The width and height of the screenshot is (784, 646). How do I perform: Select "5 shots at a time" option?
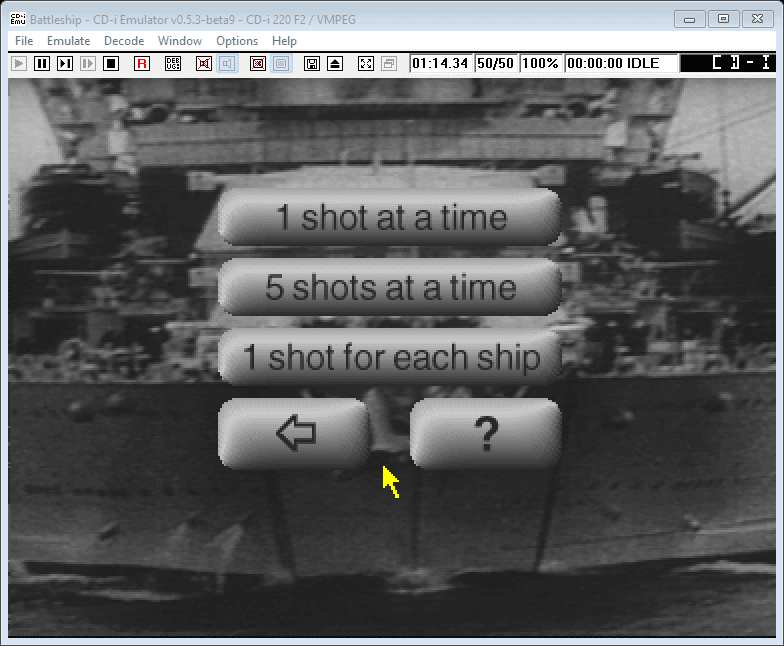[390, 288]
